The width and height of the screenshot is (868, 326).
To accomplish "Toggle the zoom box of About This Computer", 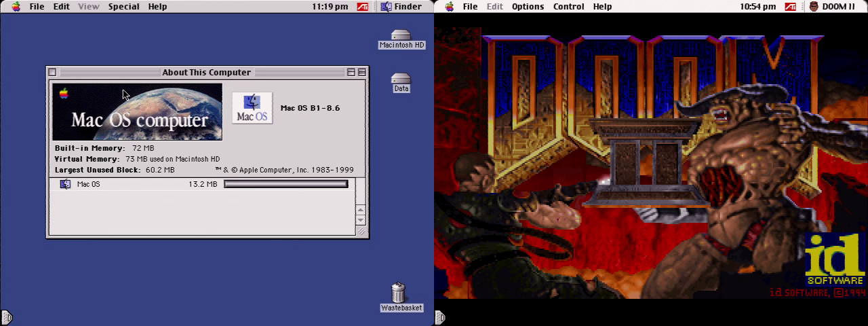I will (351, 72).
